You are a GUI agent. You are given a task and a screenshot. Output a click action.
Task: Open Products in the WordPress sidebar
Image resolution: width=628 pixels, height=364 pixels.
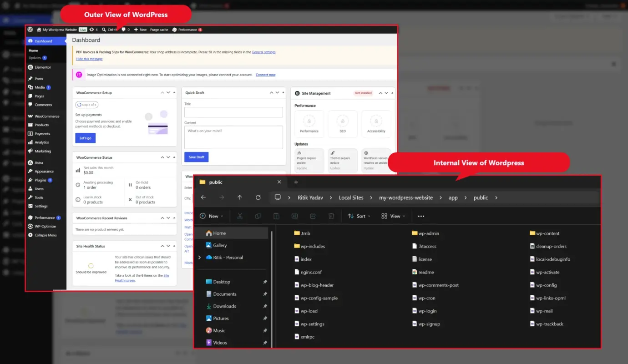[39, 125]
